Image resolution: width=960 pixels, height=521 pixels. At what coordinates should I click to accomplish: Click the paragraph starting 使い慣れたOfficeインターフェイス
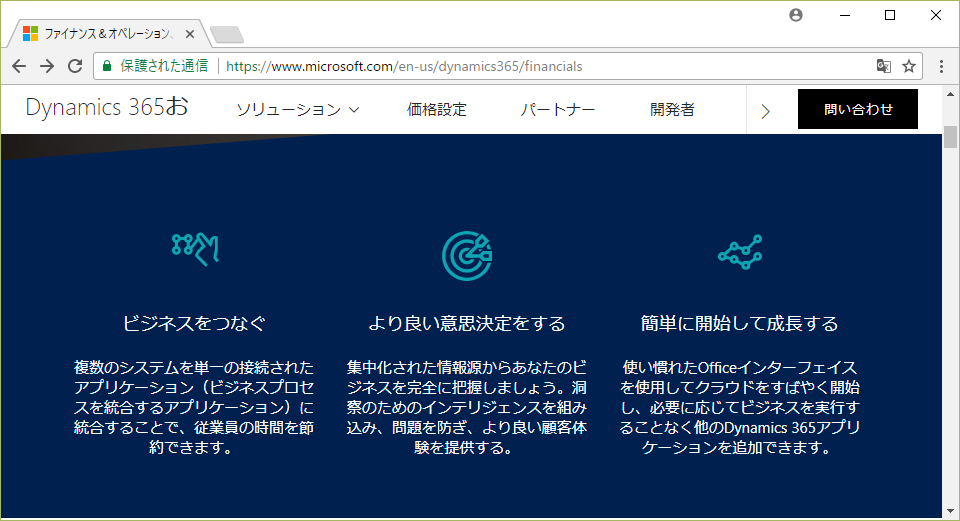[x=740, y=408]
